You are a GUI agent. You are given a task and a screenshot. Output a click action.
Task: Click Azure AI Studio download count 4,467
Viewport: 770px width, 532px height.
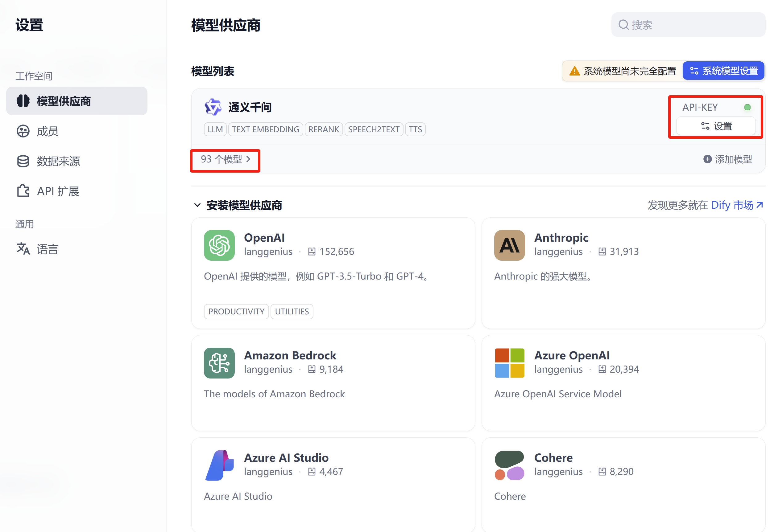(331, 472)
